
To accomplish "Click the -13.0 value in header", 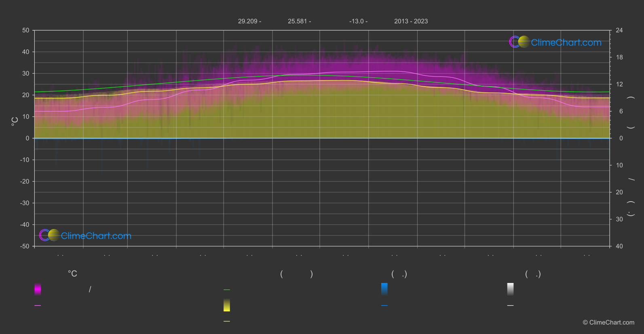I will coord(356,21).
